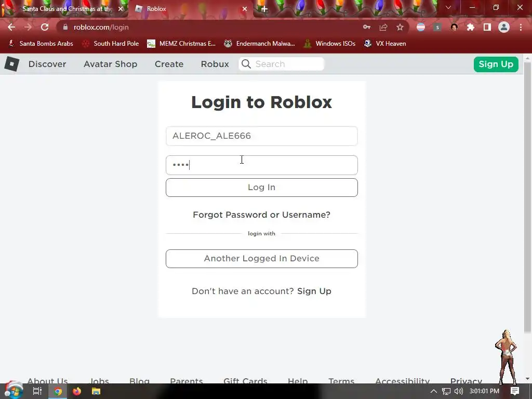Screen dimensions: 532x399
Task: Open the striped flag extension icon
Action: click(x=421, y=27)
